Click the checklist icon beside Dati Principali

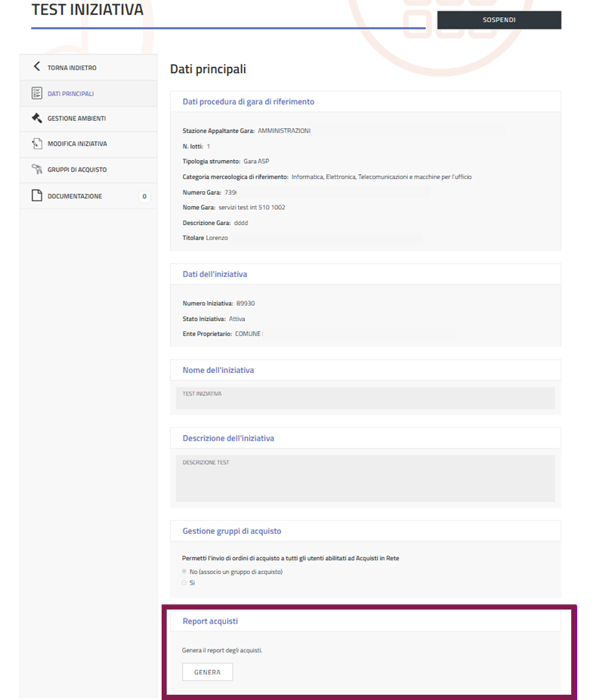click(x=36, y=94)
